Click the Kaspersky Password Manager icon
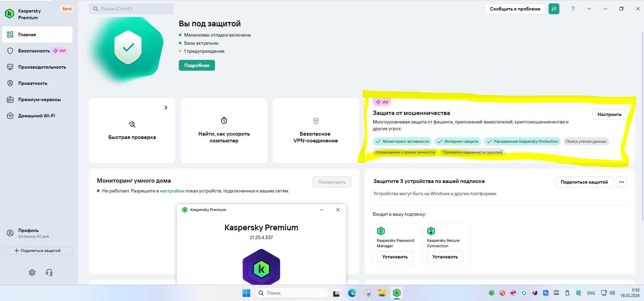 (x=381, y=231)
